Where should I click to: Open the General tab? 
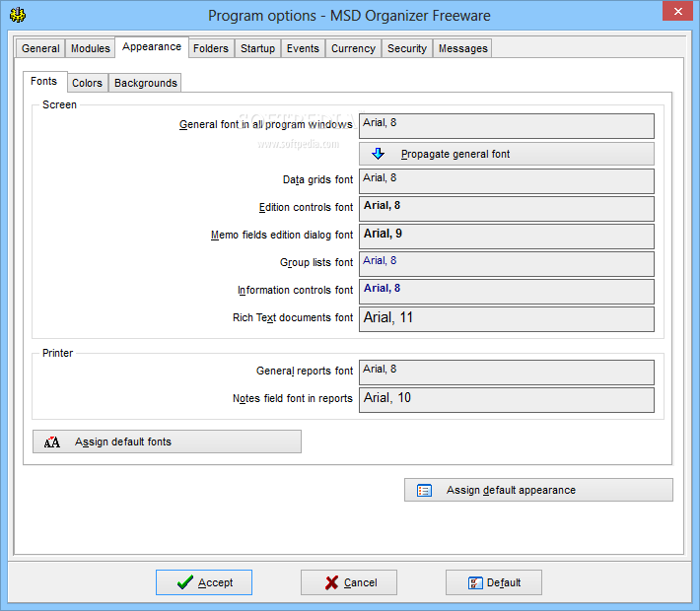pos(40,48)
